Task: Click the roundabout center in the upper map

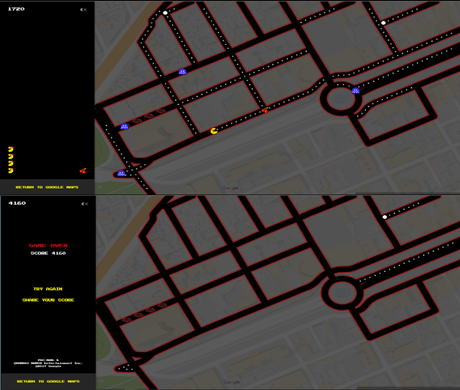Action: 341,99
